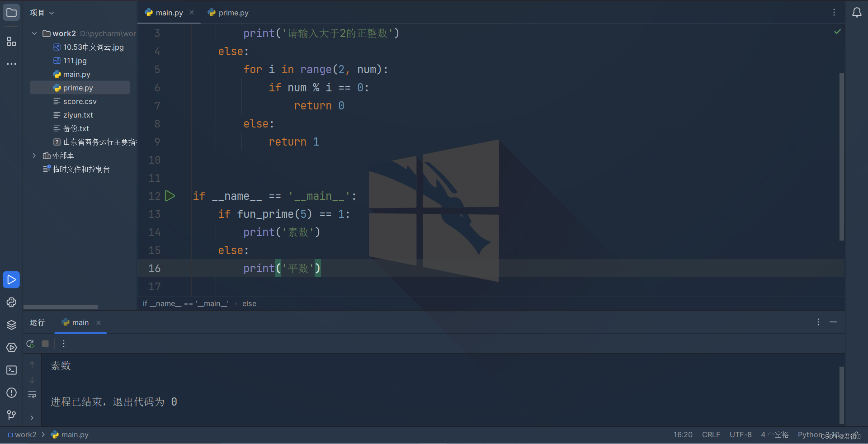Show more tool windows ellipsis in left sidebar
Image resolution: width=868 pixels, height=444 pixels.
pos(11,64)
